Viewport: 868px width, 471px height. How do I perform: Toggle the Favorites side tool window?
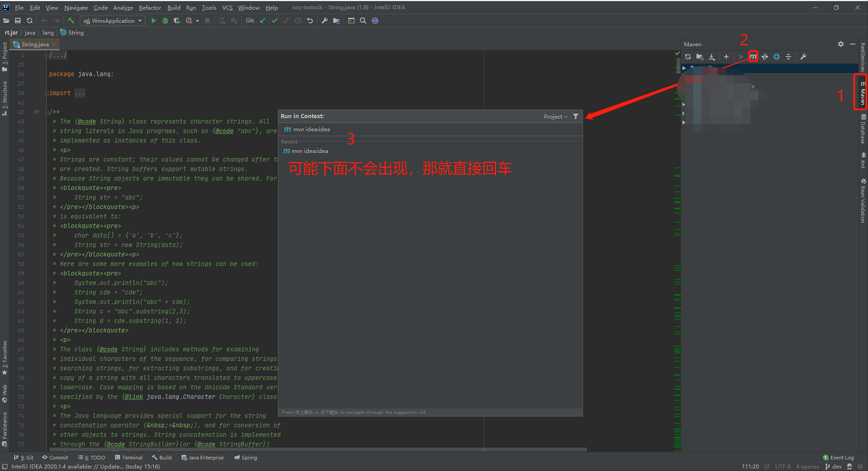click(5, 358)
